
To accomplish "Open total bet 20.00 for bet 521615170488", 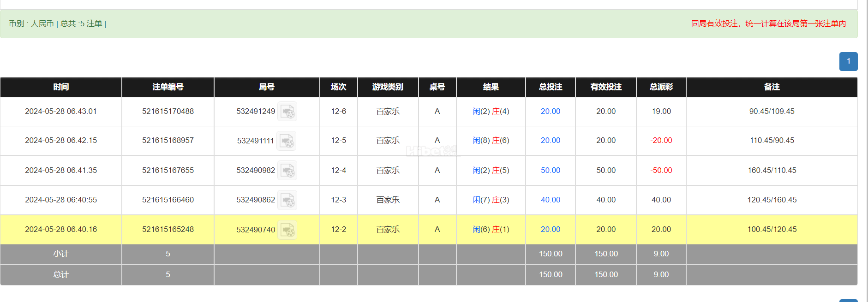I will click(x=551, y=112).
